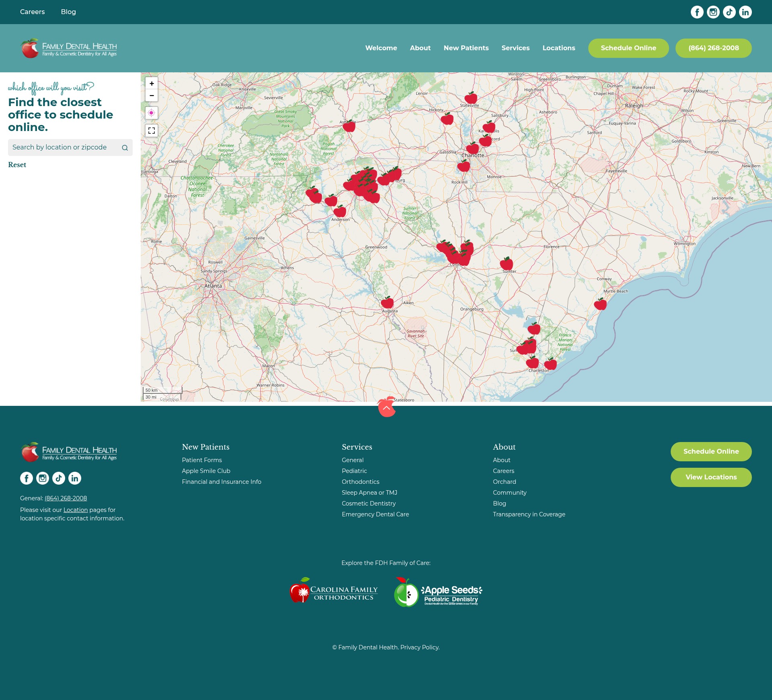
Task: Select the apple marker at Anderson
Action: pos(340,211)
